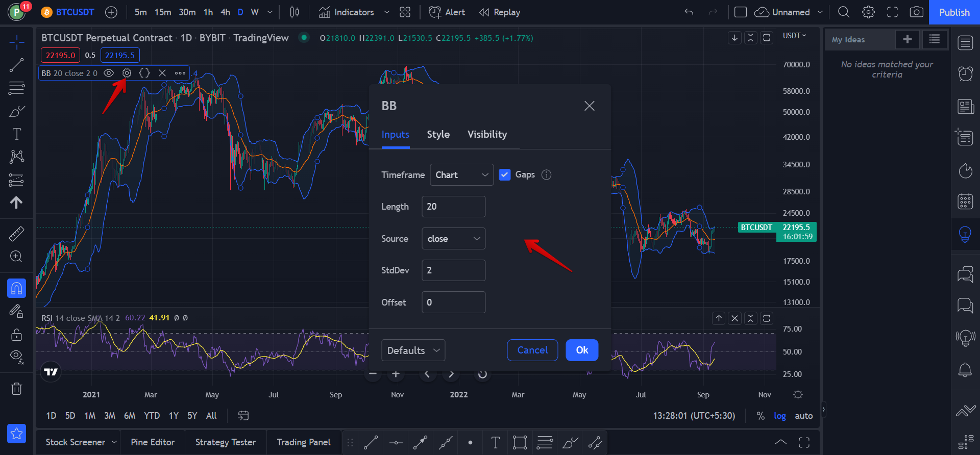Open BB indicator settings gear
The image size is (980, 455).
127,73
